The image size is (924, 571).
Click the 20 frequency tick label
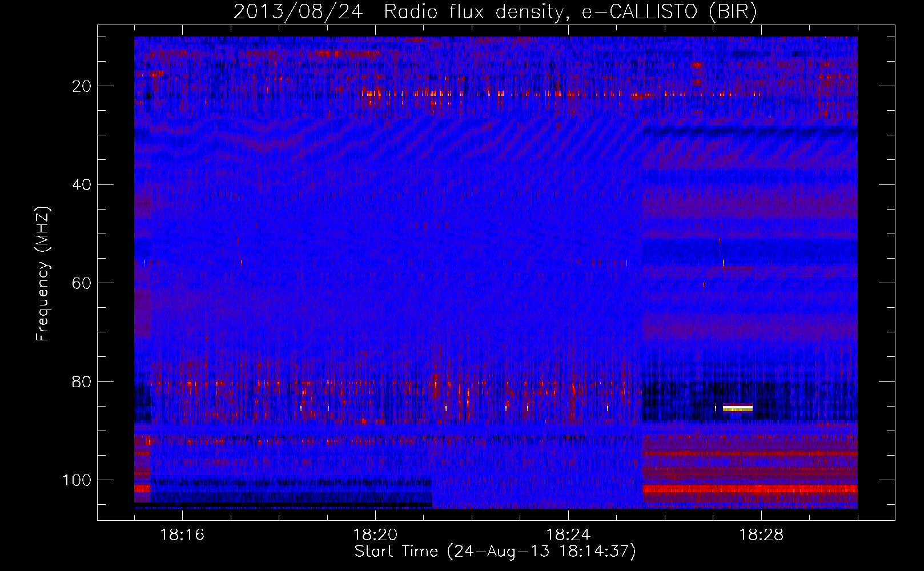[82, 86]
